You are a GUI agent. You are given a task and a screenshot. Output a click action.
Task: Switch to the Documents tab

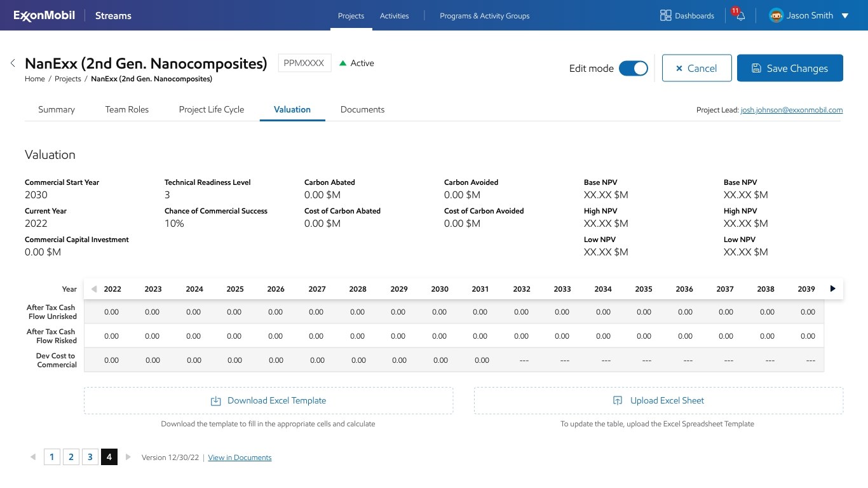click(x=363, y=109)
